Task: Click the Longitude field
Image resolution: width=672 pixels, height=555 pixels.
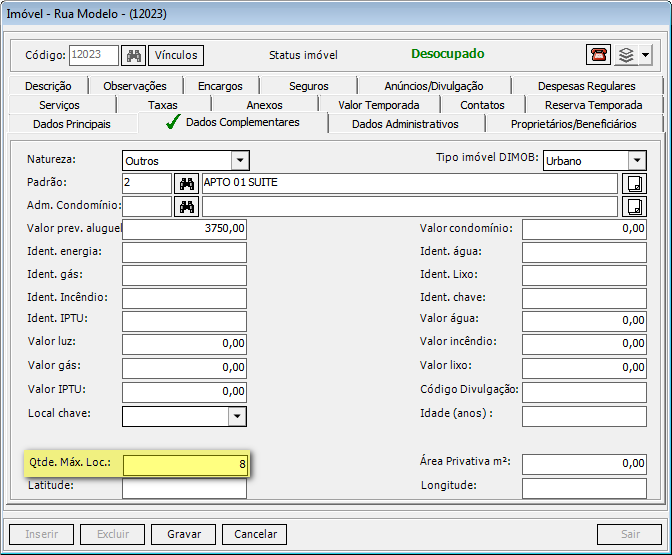Action: click(584, 489)
